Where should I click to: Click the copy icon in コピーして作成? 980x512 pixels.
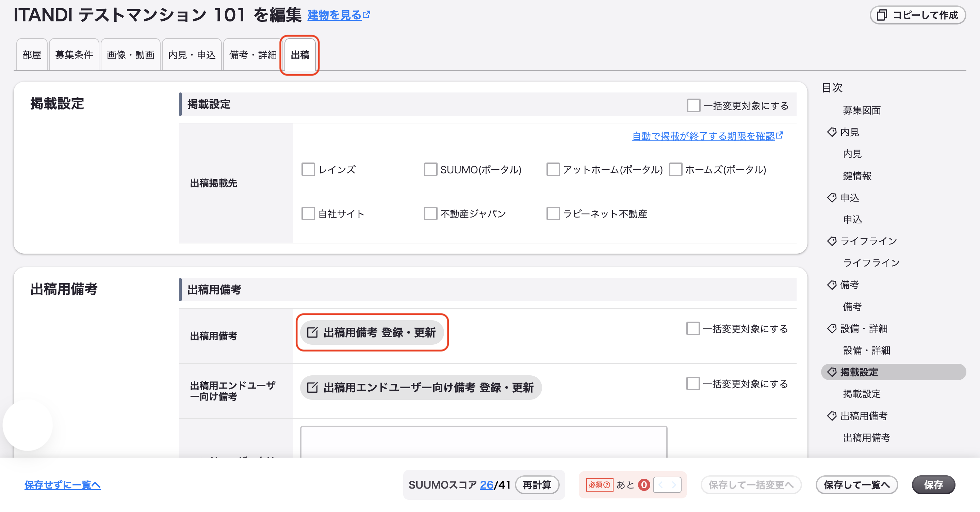tap(882, 15)
